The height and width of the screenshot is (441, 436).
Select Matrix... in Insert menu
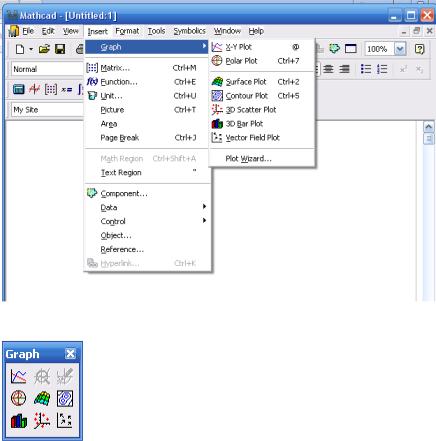point(148,68)
